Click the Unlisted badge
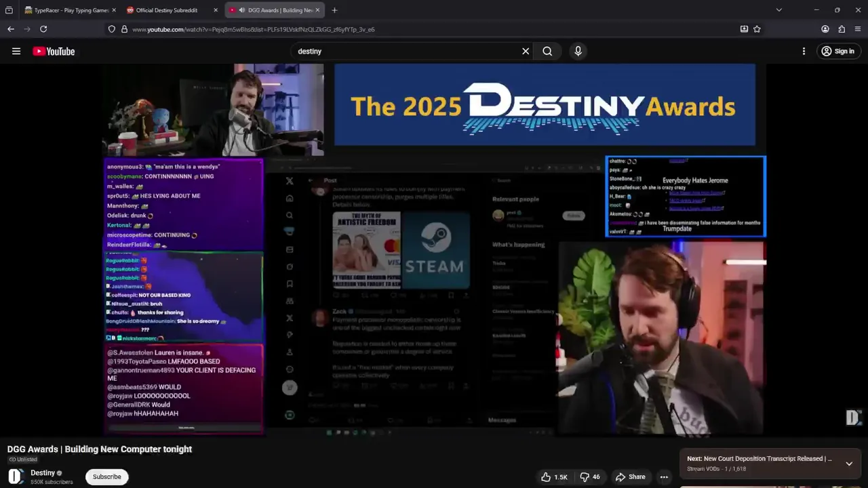This screenshot has height=488, width=868. 23,460
